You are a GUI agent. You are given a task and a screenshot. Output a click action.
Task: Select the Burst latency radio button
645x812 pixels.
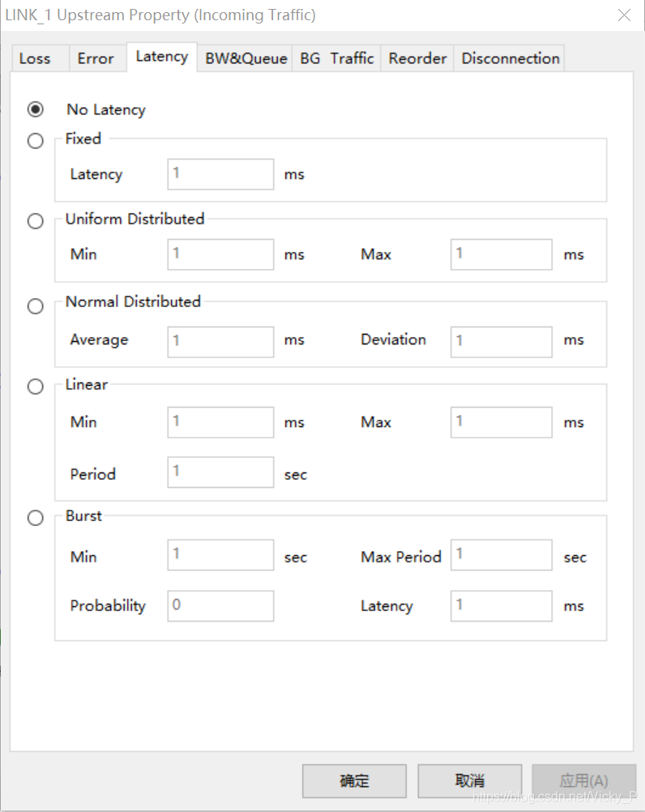pyautogui.click(x=35, y=517)
